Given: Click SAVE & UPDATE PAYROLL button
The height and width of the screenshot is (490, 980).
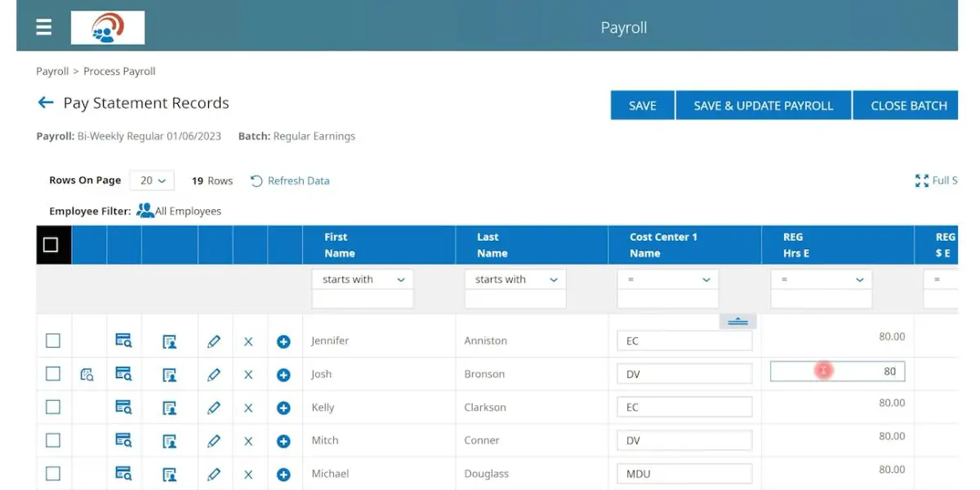Looking at the screenshot, I should click(764, 105).
